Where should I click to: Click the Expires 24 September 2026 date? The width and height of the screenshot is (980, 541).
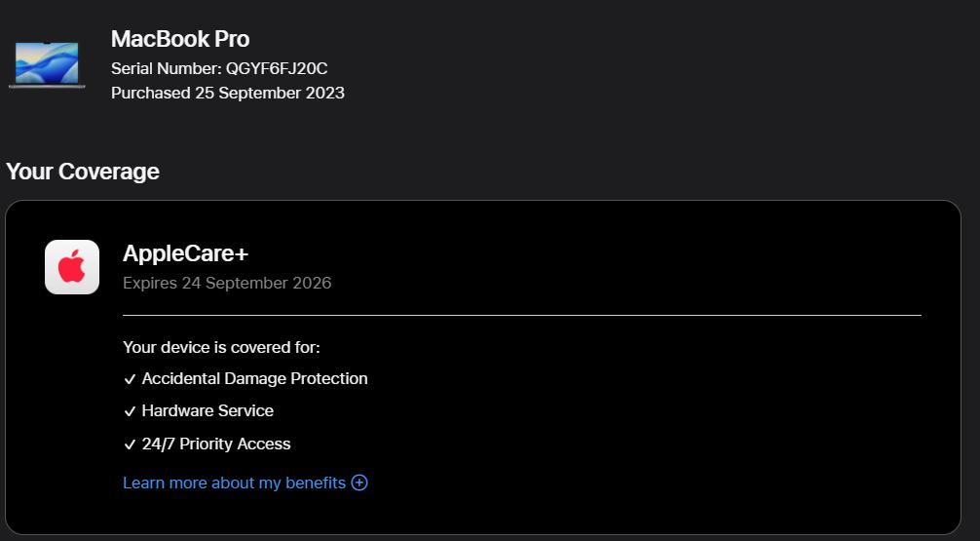(x=227, y=283)
